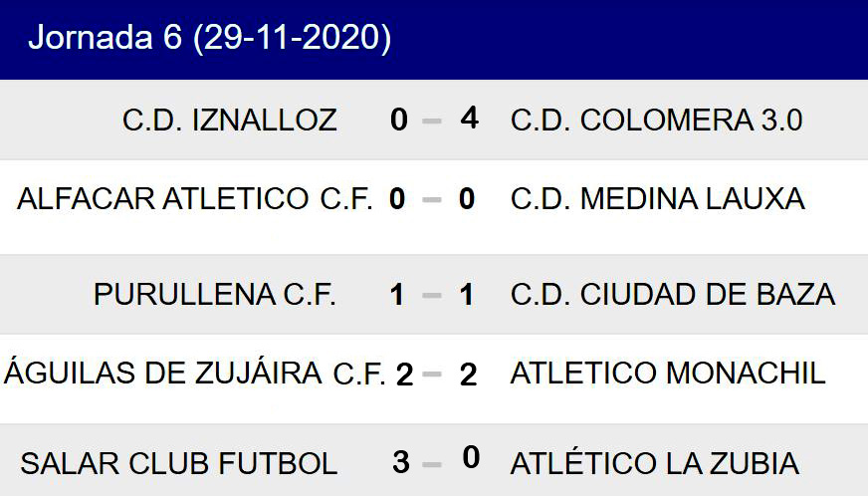Screen dimensions: 868x503
Task: Select the C.D. COLOMERA 3.0 team
Action: (656, 121)
